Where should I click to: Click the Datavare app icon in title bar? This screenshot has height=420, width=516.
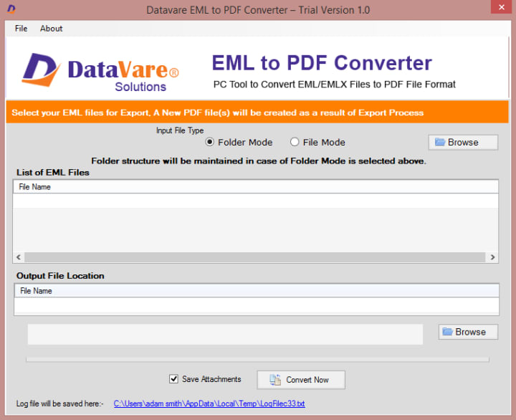point(11,9)
